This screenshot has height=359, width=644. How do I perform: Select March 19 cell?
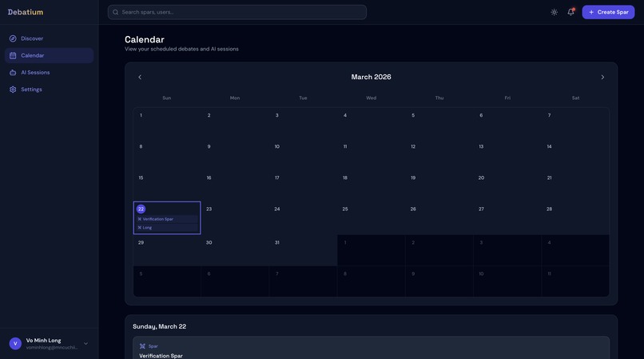coord(439,185)
